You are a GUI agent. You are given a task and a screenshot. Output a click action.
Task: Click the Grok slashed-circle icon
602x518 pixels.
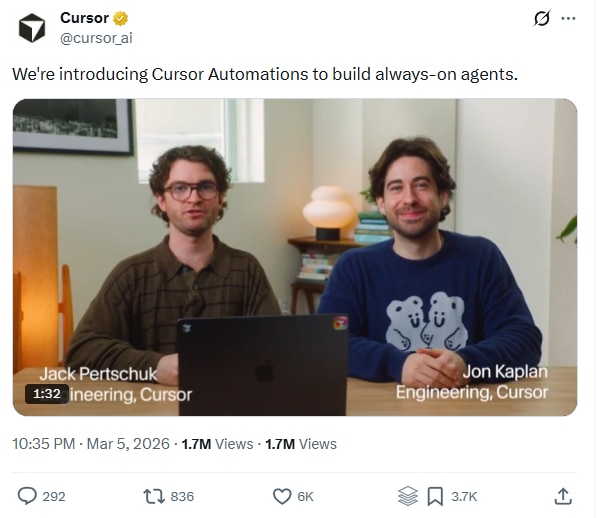[x=542, y=18]
